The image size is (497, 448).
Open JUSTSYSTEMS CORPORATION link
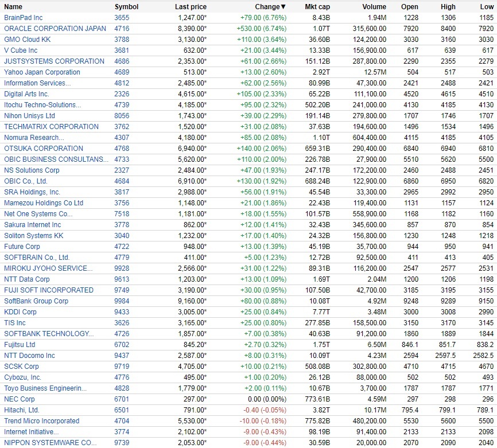(x=54, y=61)
